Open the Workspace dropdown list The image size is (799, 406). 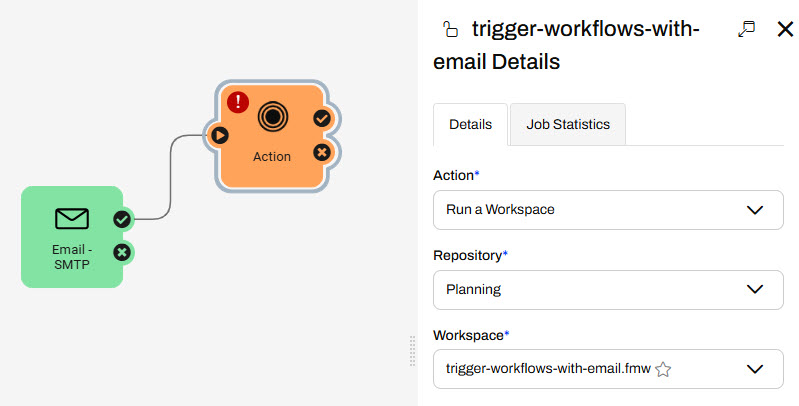pyautogui.click(x=755, y=370)
